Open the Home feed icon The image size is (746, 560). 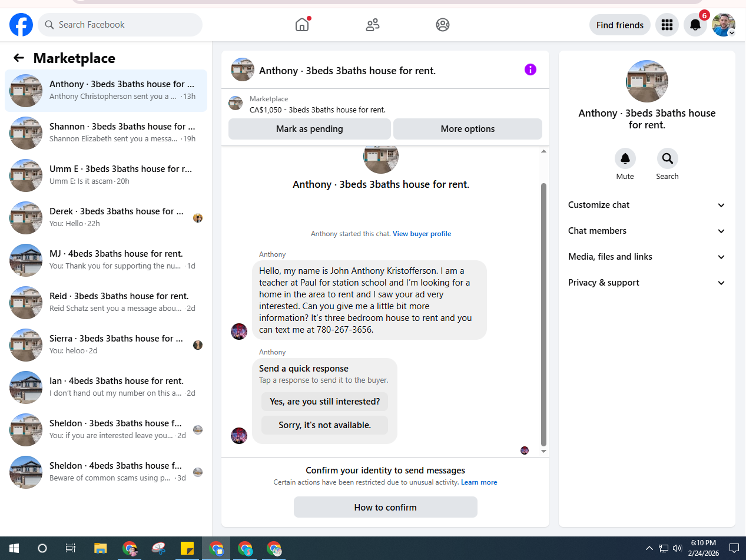click(302, 25)
